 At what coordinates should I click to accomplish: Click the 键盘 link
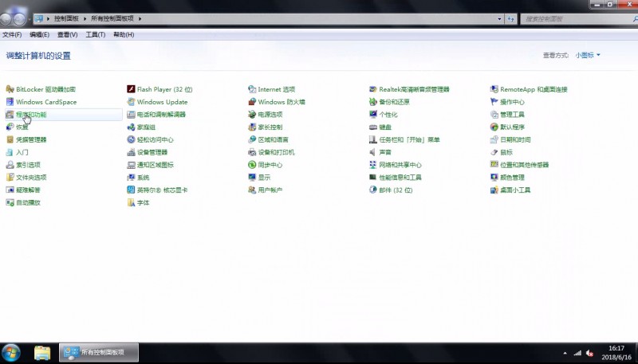coord(385,127)
